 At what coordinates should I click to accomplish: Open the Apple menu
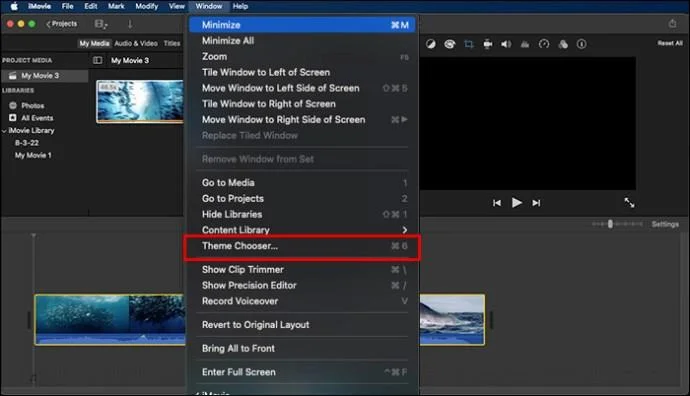(x=14, y=6)
